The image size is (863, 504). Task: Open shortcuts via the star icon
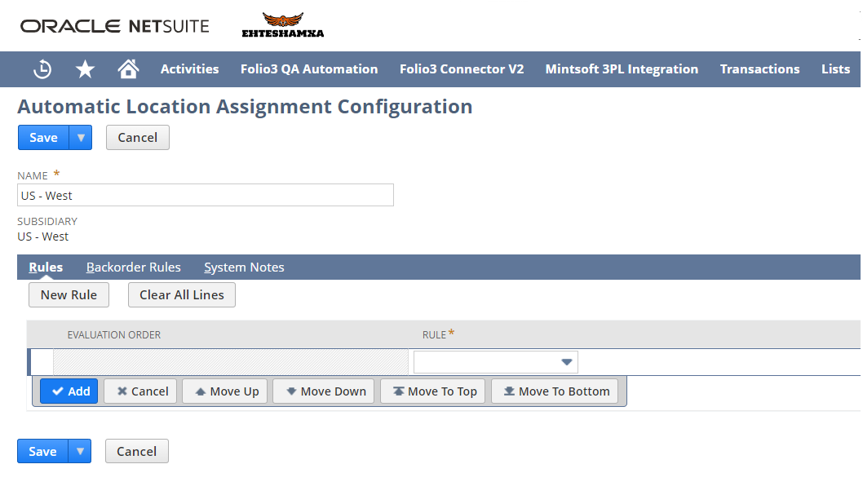coord(85,69)
